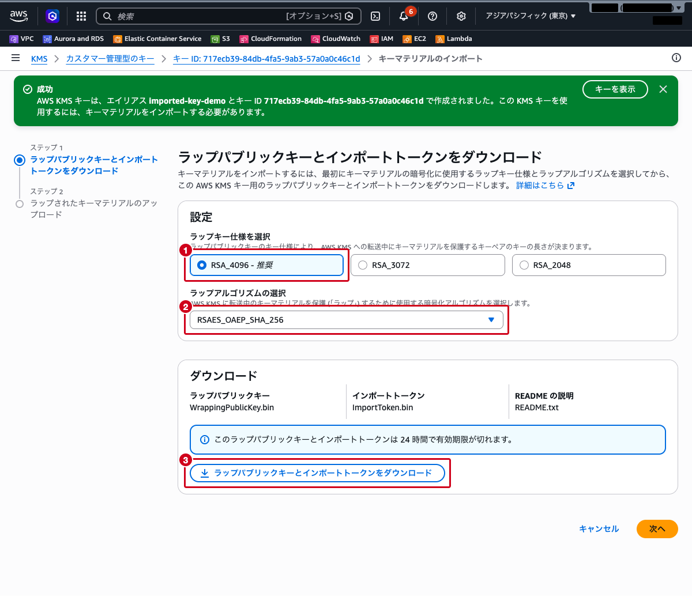Screen dimensions: 692x616
Task: Open the notifications bell icon
Action: click(404, 16)
